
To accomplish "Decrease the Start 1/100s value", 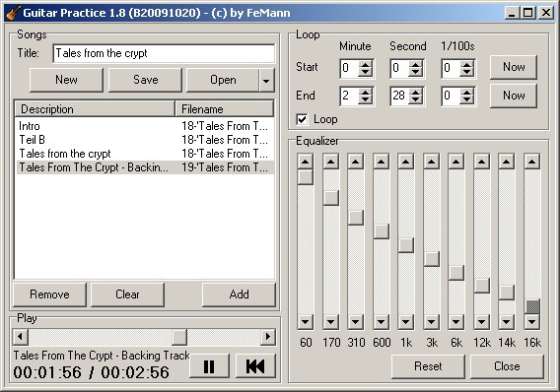I will click(x=466, y=72).
